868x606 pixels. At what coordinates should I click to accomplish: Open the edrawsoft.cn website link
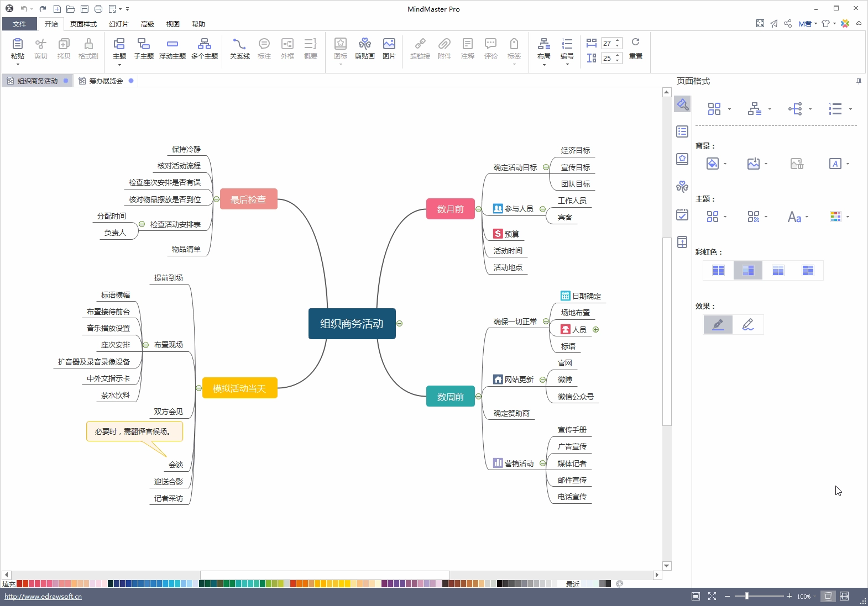pyautogui.click(x=43, y=597)
